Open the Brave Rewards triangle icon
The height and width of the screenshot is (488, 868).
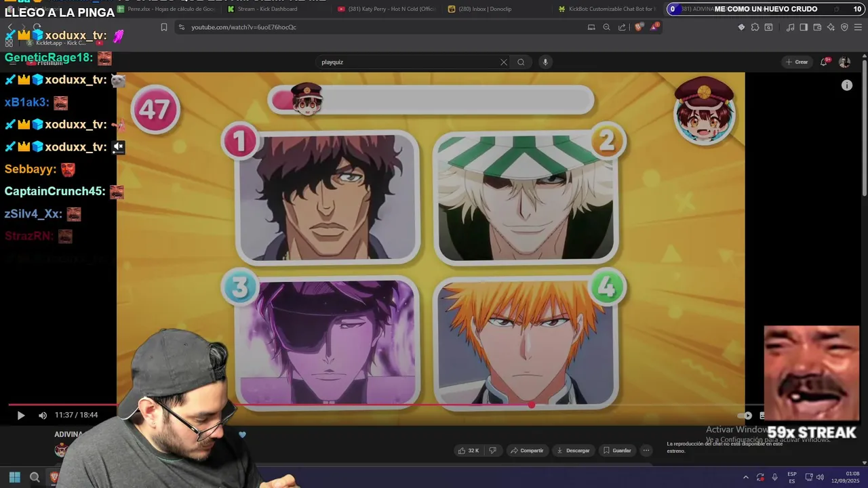[655, 27]
